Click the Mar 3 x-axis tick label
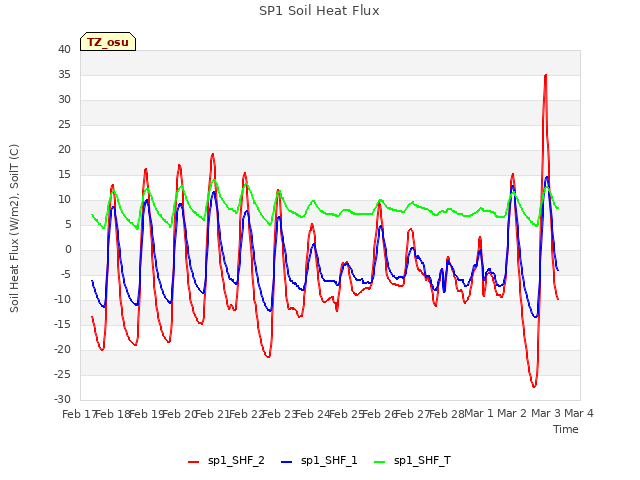 (x=546, y=413)
